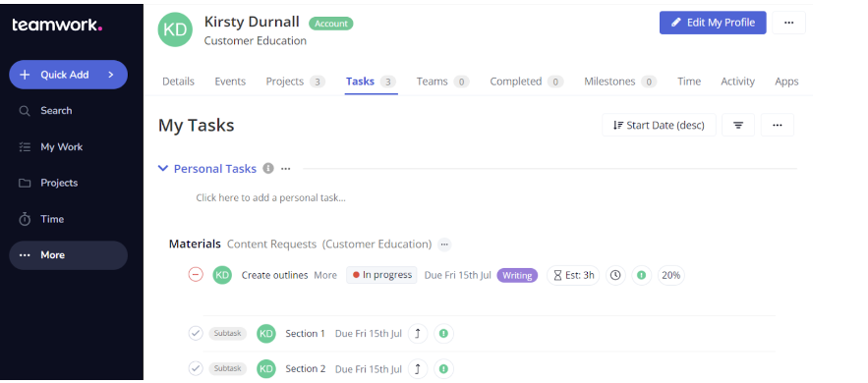This screenshot has width=868, height=383.
Task: Click the 20% progress indicator
Action: pyautogui.click(x=671, y=275)
